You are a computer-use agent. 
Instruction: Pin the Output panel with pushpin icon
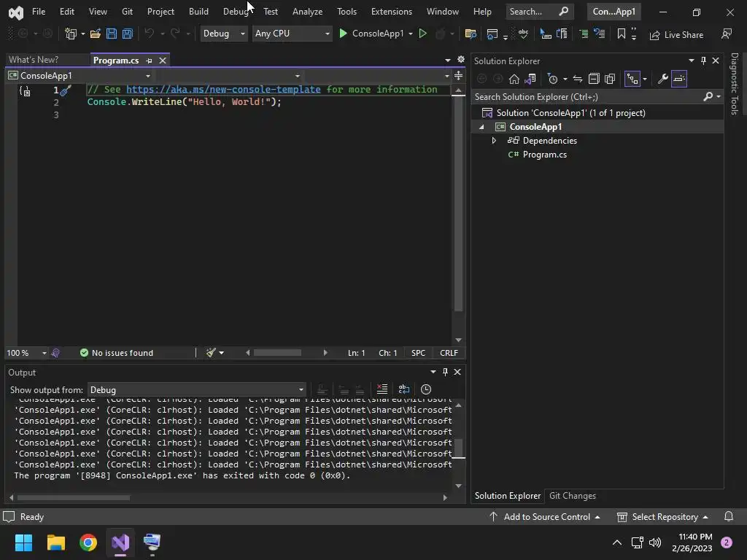[x=446, y=372]
